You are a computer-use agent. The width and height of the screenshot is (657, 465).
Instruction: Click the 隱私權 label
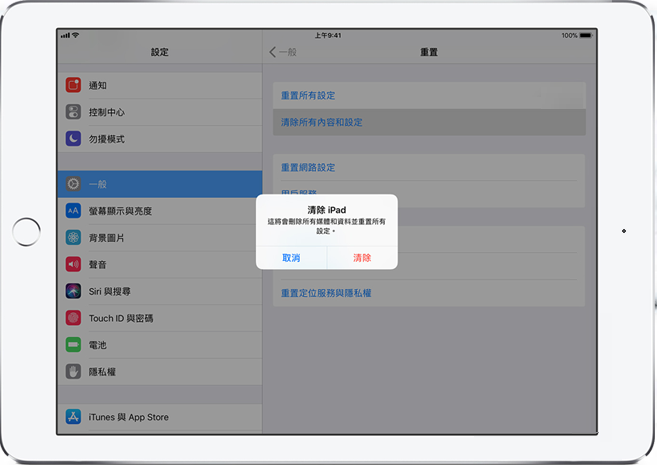tap(102, 372)
